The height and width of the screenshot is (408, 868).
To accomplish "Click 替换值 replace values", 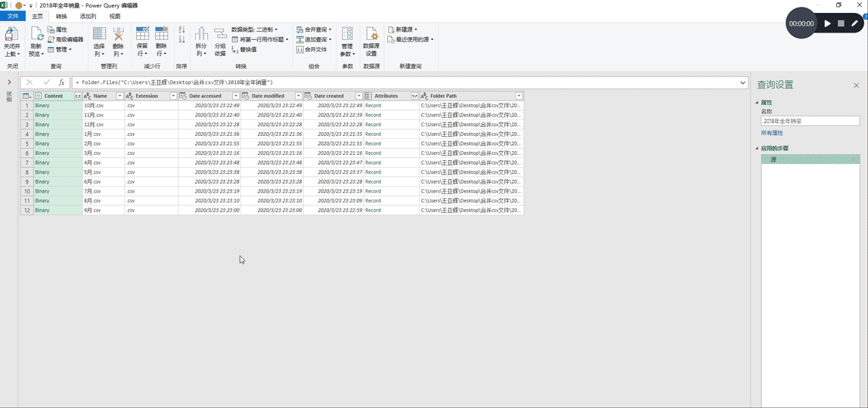I will 244,49.
